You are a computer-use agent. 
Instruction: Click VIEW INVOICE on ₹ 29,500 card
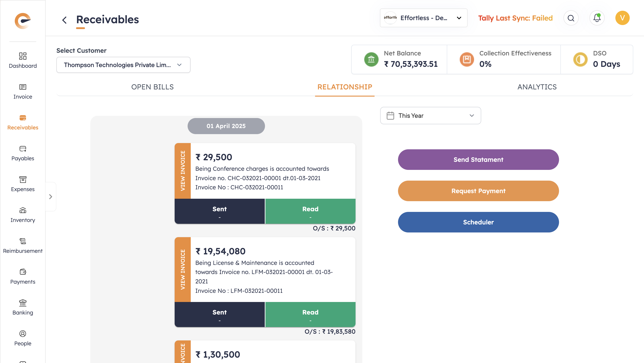coord(183,171)
